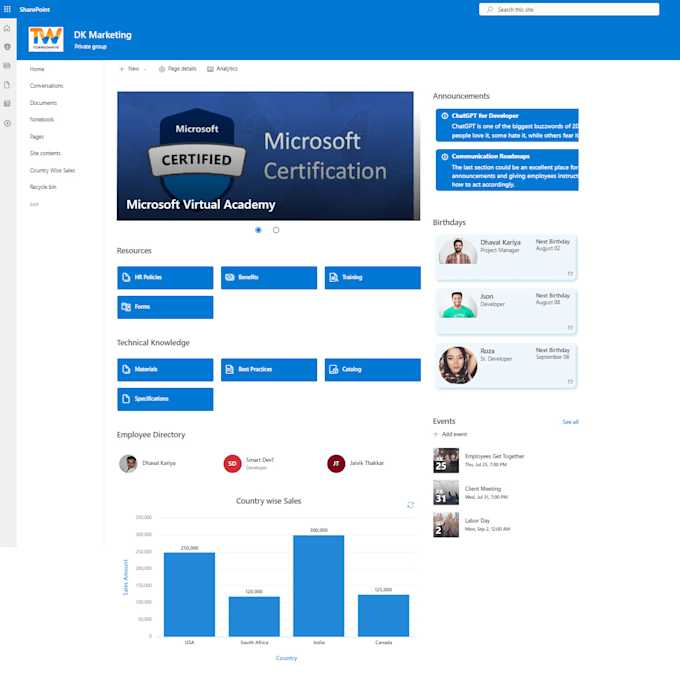Open the HR Policies resource button
This screenshot has width=680, height=673.
pyautogui.click(x=165, y=278)
